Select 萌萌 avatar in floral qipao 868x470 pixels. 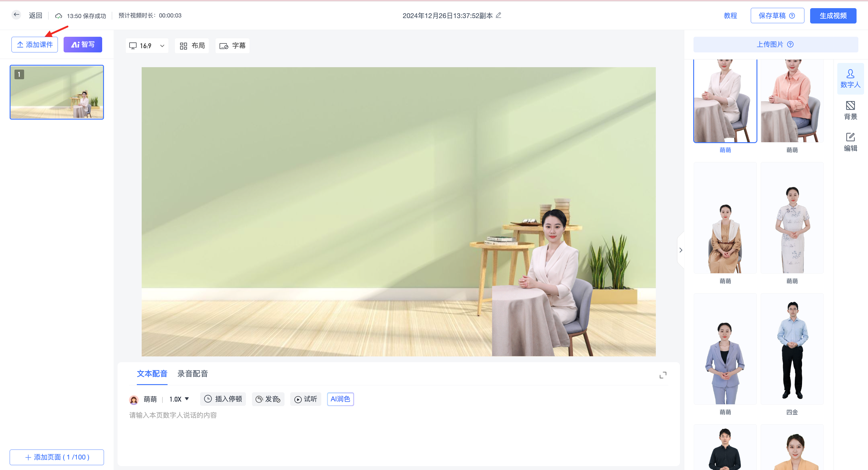pyautogui.click(x=792, y=218)
